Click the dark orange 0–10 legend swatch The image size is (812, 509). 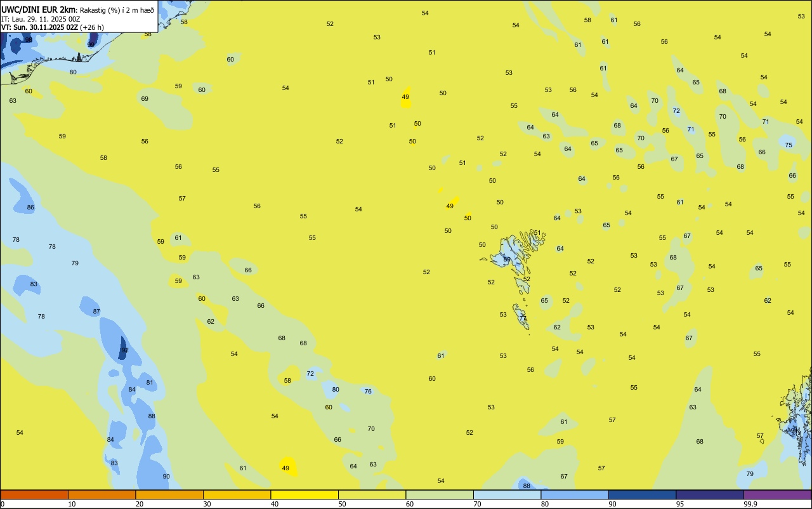click(x=34, y=494)
